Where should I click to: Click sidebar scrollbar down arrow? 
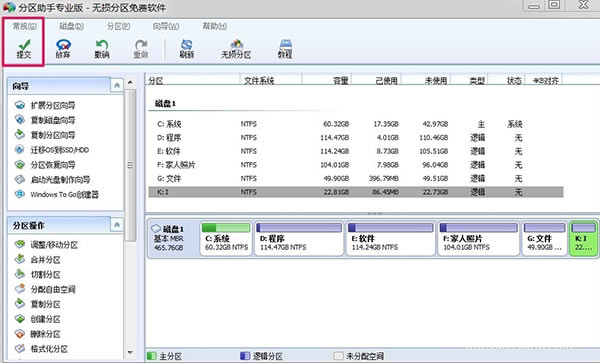[130, 352]
